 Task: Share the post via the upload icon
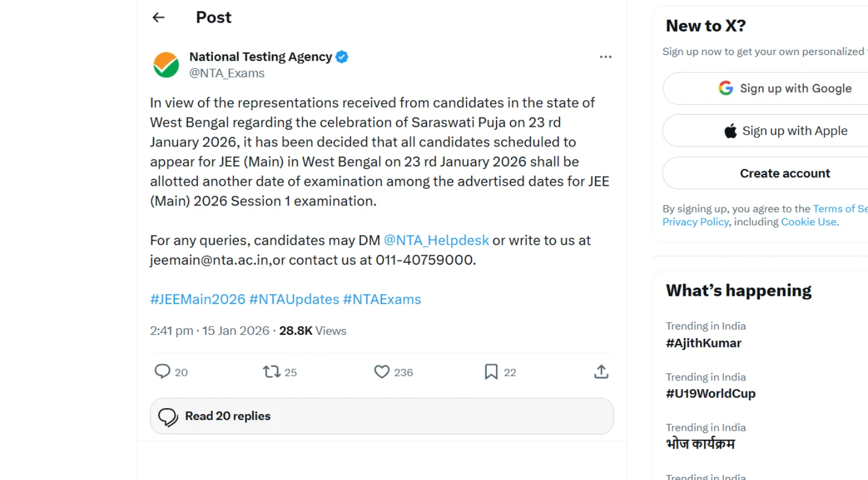[601, 372]
